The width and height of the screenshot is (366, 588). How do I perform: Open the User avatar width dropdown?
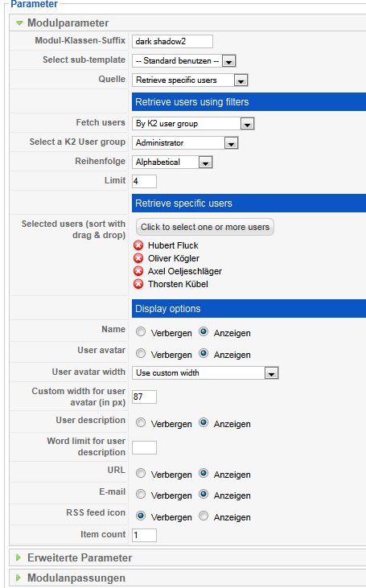click(x=205, y=373)
